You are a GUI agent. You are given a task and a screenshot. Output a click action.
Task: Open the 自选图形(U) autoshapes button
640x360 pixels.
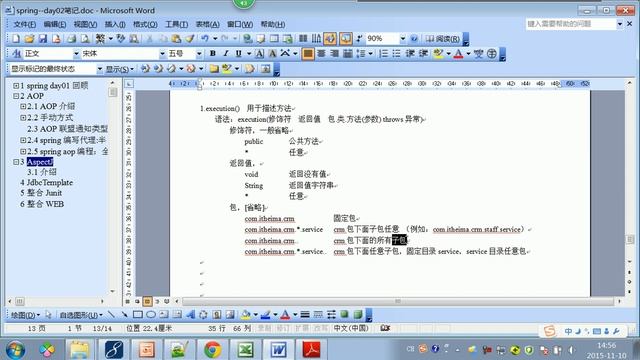(81, 315)
